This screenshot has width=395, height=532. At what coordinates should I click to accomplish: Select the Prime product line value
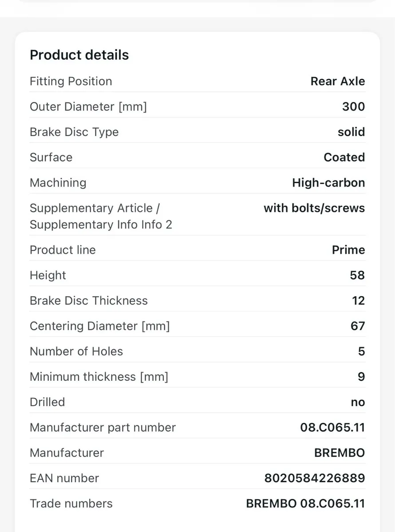pos(348,250)
